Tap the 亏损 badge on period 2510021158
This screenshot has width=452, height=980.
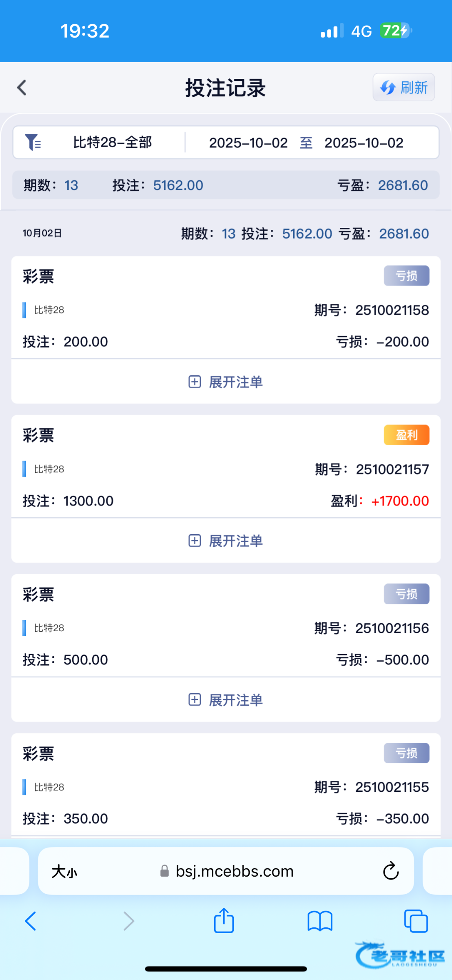[406, 276]
